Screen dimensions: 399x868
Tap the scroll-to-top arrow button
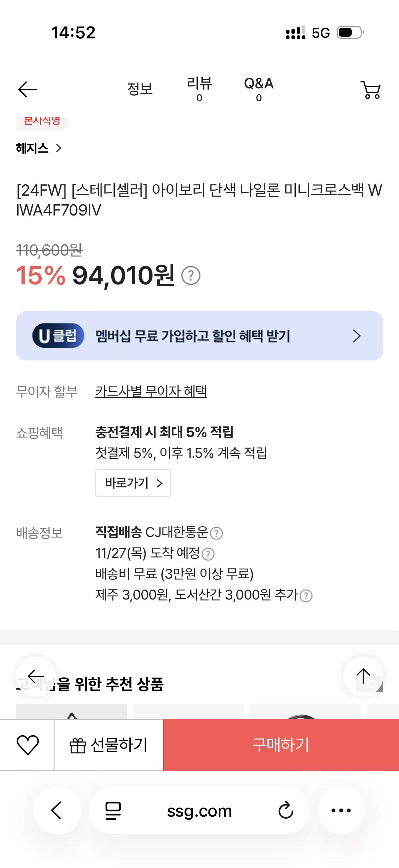363,676
